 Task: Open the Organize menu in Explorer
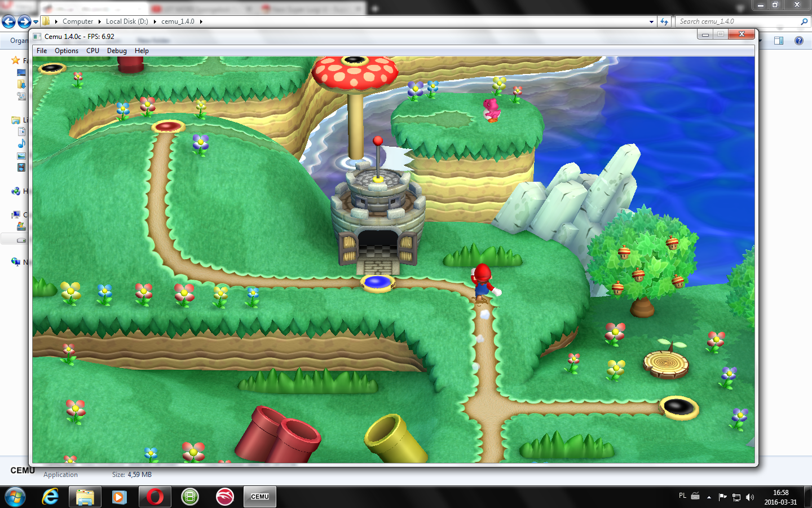pos(19,41)
